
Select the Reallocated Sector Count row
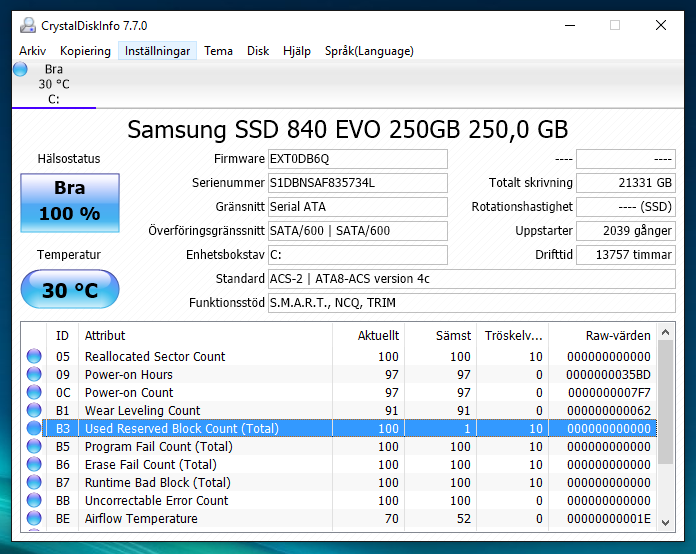coord(339,356)
